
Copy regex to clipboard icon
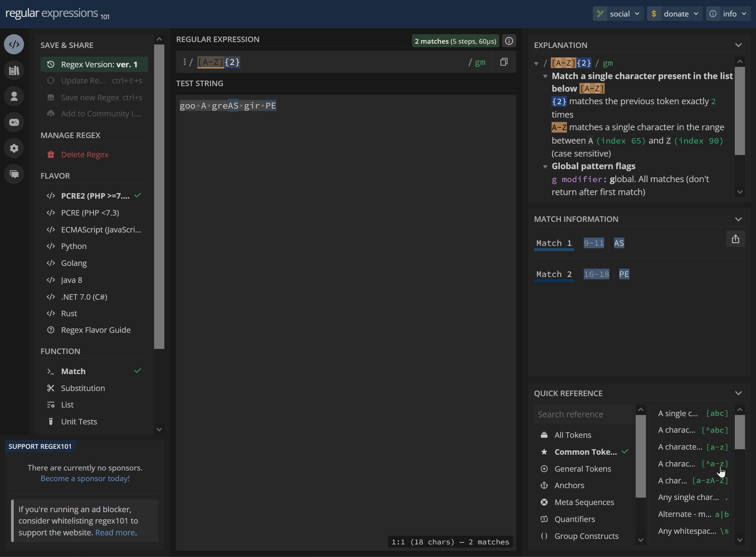tap(504, 62)
